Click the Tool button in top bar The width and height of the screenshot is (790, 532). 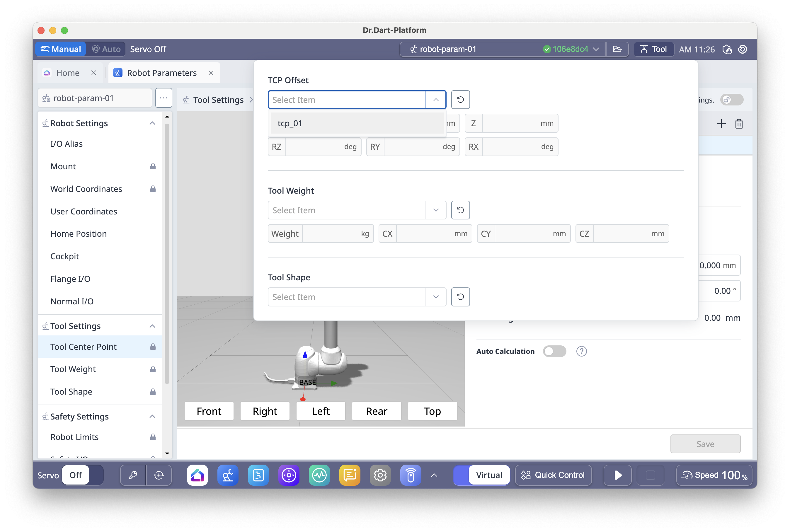pyautogui.click(x=653, y=49)
